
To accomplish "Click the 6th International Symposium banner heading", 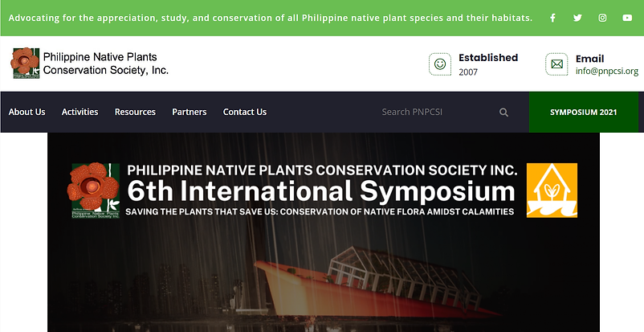I will click(320, 191).
